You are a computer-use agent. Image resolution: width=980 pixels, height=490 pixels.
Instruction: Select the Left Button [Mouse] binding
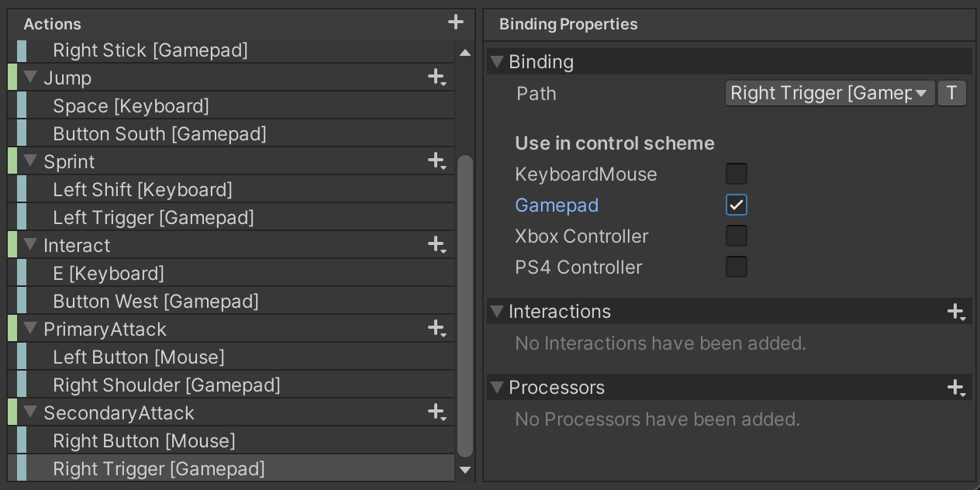tap(138, 357)
